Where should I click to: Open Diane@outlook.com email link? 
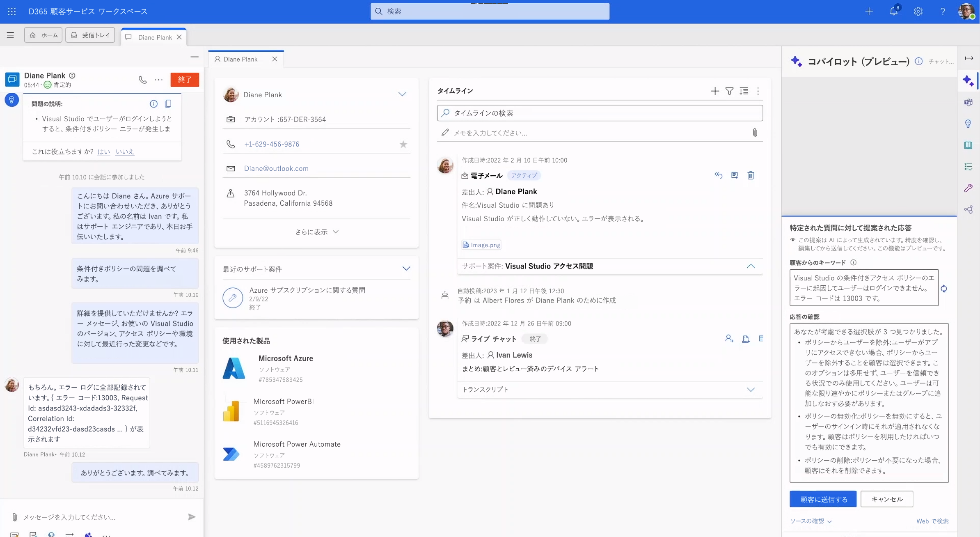[x=276, y=168]
